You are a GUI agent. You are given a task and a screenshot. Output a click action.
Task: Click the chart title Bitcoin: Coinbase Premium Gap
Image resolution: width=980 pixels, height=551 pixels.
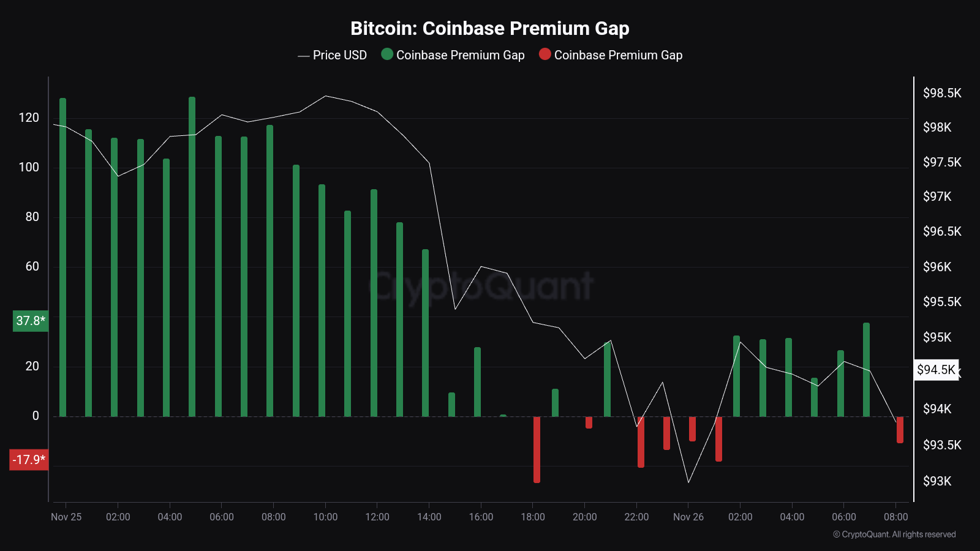pyautogui.click(x=489, y=28)
